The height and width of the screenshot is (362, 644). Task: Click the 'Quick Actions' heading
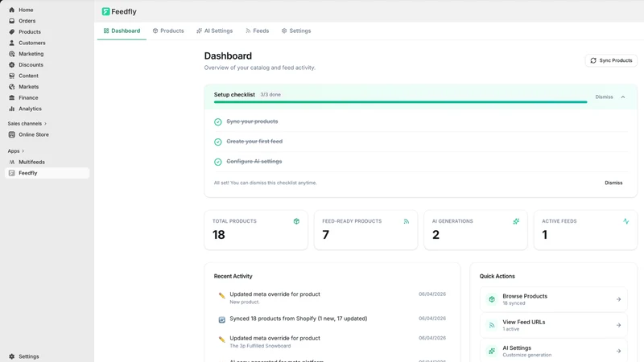[497, 276]
